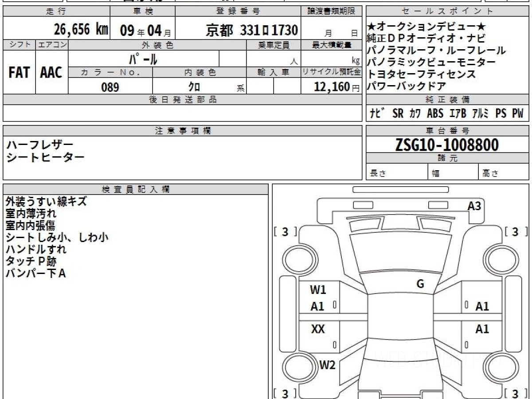Select the 譲渡書類期限 header cell
Screen dimensions: 532x399
tap(332, 12)
